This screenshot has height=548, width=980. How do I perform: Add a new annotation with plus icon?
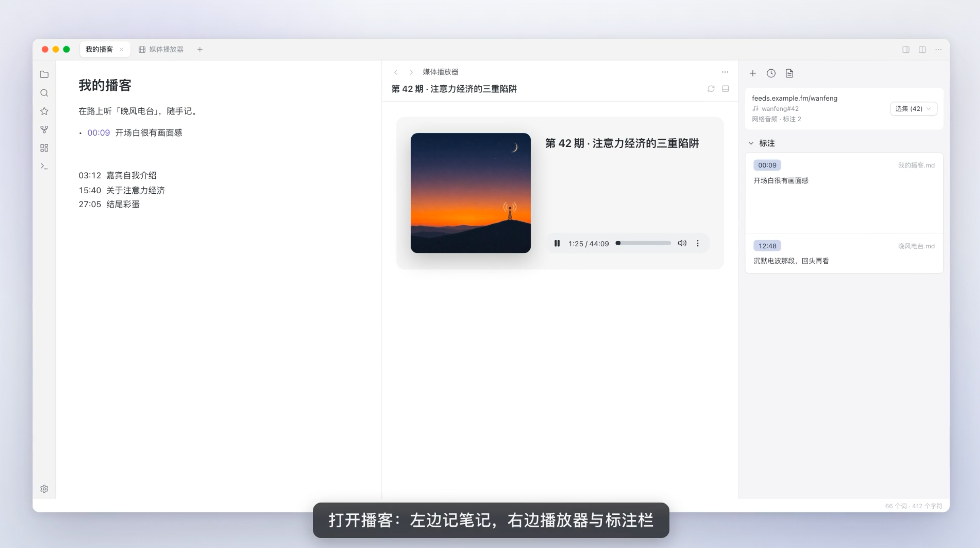click(753, 73)
